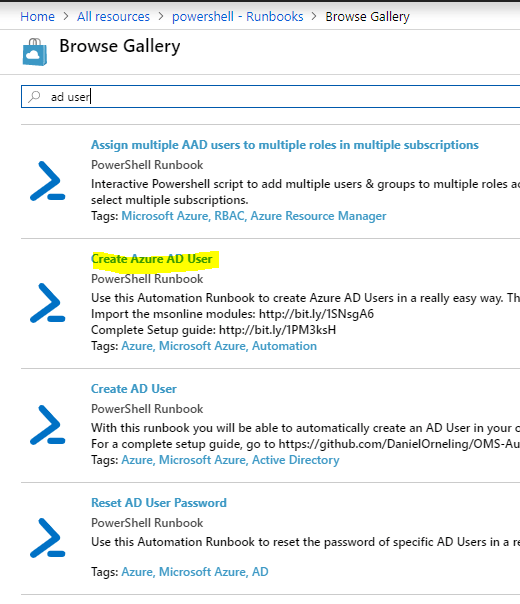Click 'select multiple subscriptions.' text line
Image resolution: width=520 pixels, height=604 pixels.
point(170,200)
